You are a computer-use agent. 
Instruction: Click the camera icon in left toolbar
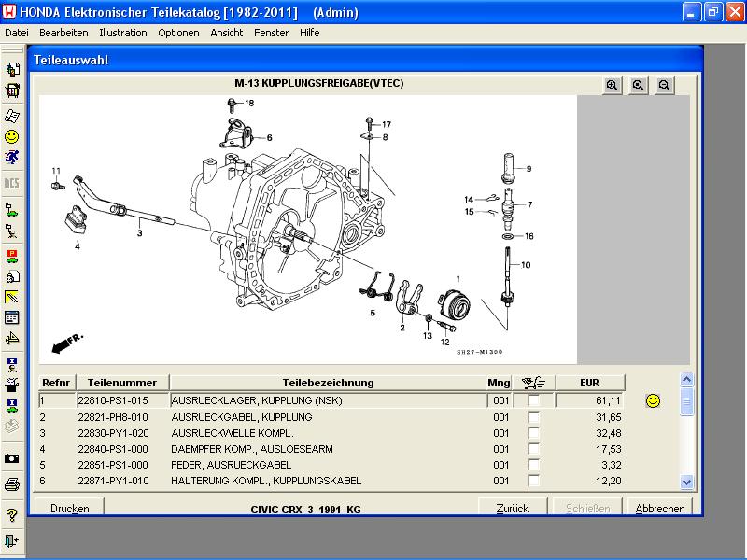pyautogui.click(x=12, y=458)
